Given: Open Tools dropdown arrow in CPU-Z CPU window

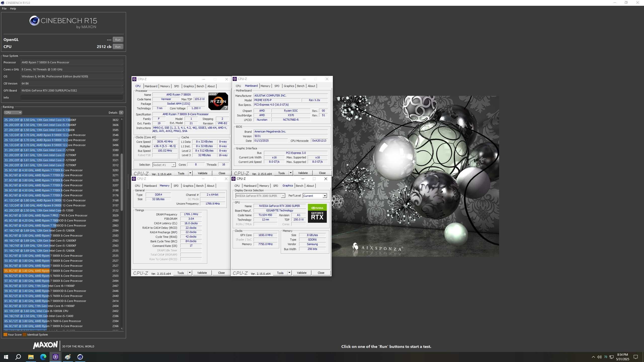Looking at the screenshot, I should coord(190,173).
